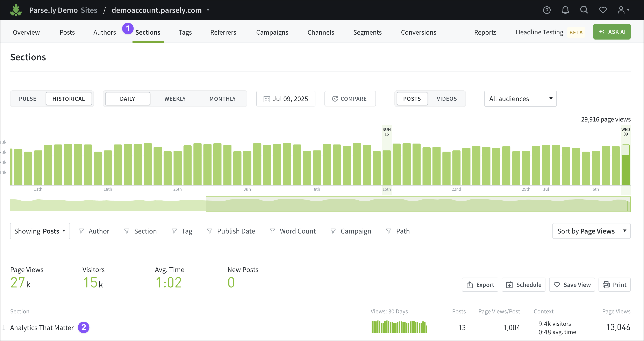Click the selected range in timeline overview
Viewport: 644px width, 341px height.
pyautogui.click(x=418, y=204)
